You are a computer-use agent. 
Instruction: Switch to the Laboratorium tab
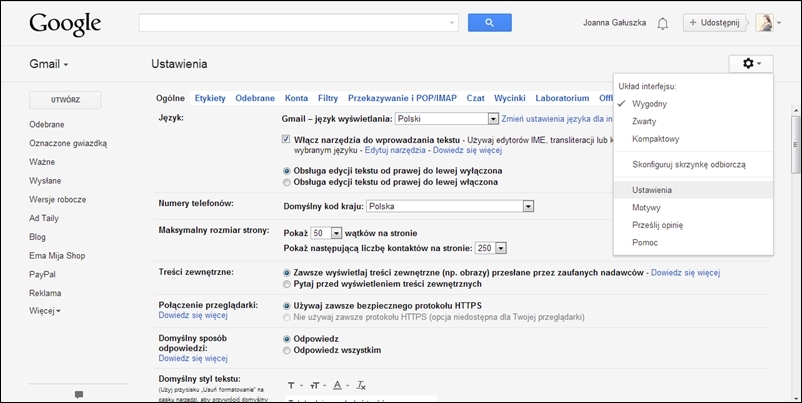(562, 98)
